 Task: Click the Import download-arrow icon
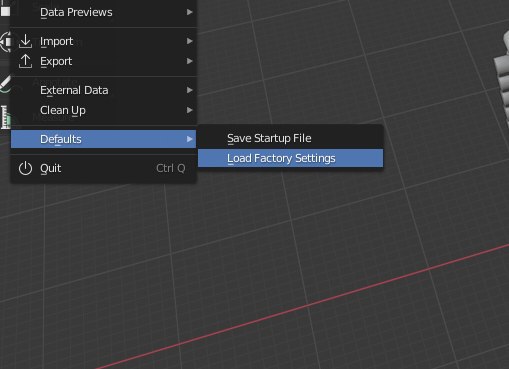pos(25,41)
